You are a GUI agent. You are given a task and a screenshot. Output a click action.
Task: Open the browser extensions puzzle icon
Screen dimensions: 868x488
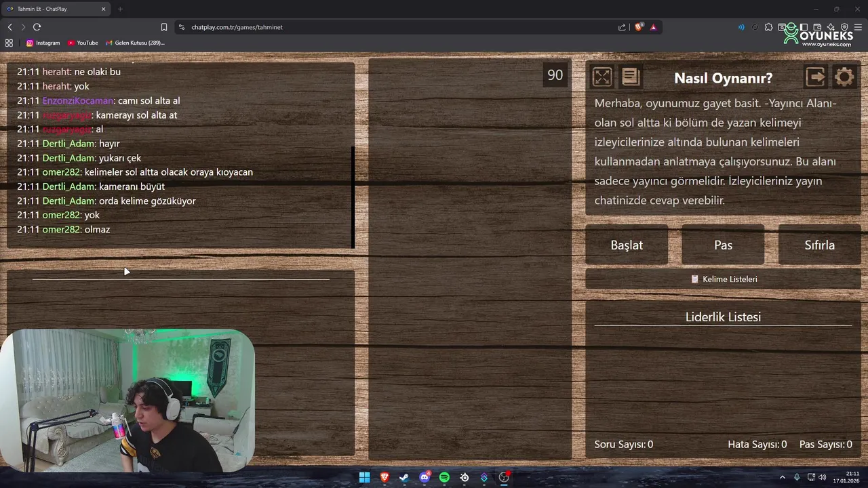click(x=768, y=27)
